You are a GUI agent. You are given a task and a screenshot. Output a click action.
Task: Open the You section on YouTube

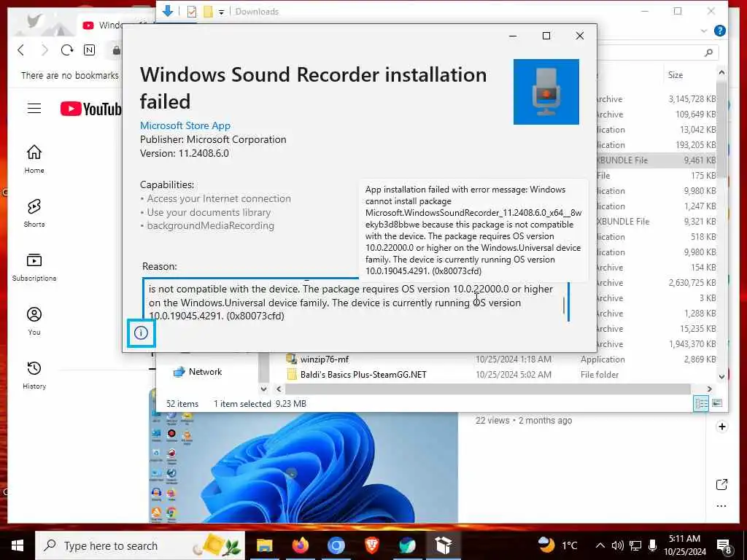34,322
